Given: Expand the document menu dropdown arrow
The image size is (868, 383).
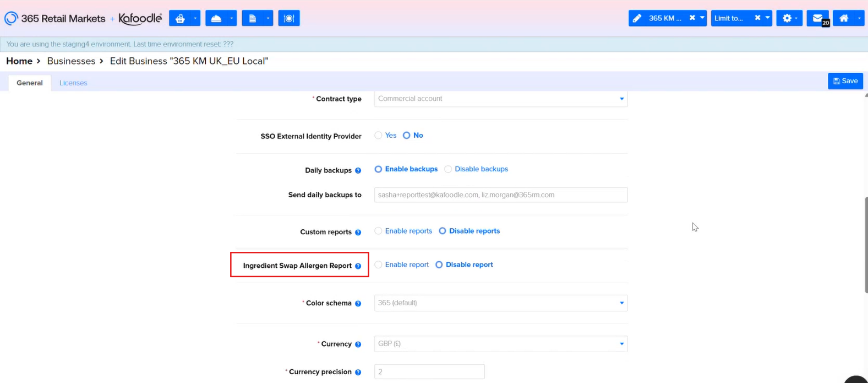Looking at the screenshot, I should click(x=268, y=18).
